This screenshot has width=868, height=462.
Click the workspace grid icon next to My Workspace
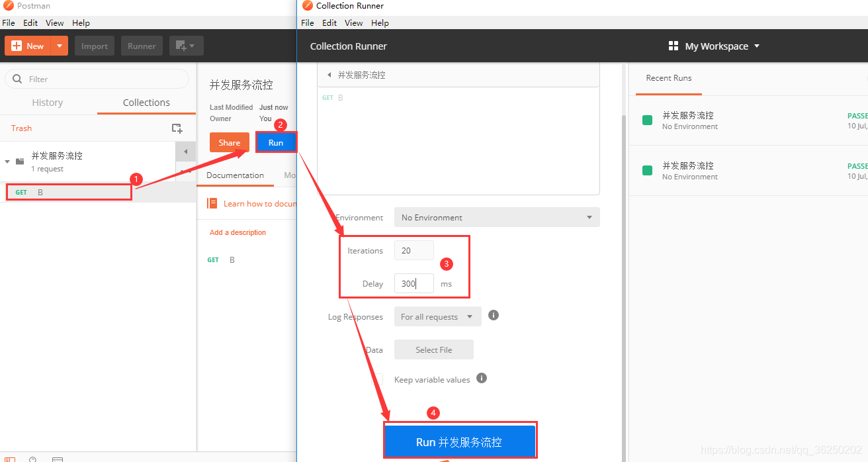pyautogui.click(x=673, y=46)
